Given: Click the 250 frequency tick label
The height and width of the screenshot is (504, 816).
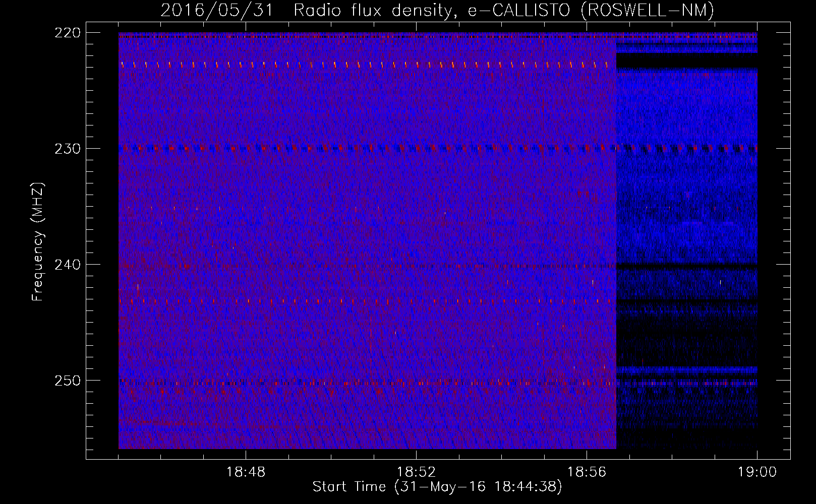Looking at the screenshot, I should pos(67,381).
